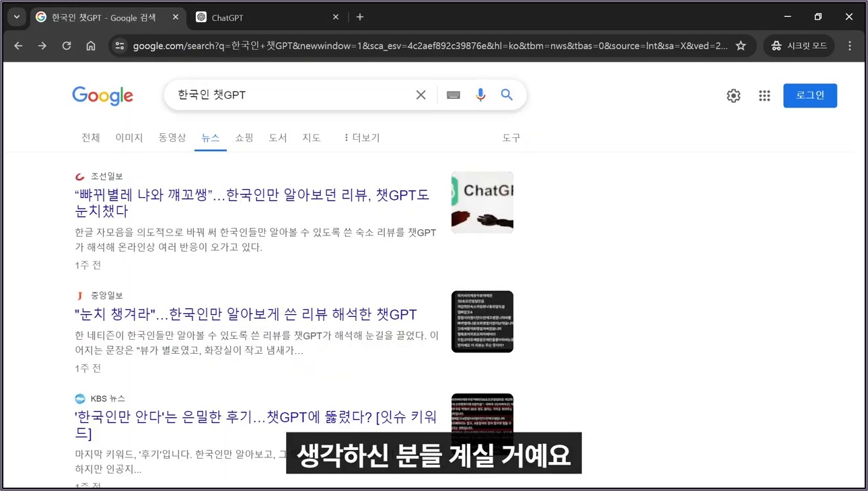This screenshot has width=868, height=491.
Task: Clear the search query with the X
Action: [421, 96]
